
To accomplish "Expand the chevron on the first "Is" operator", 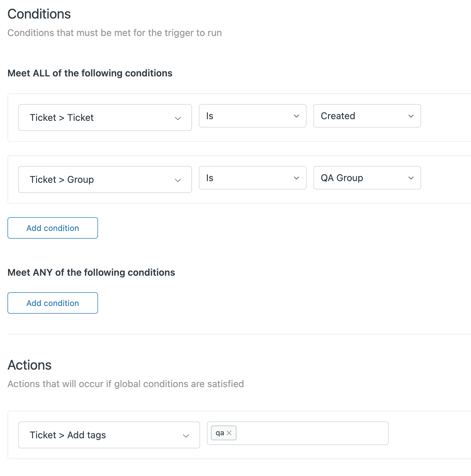I will (x=296, y=116).
